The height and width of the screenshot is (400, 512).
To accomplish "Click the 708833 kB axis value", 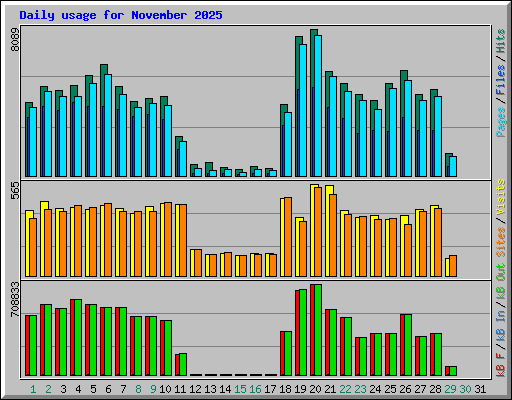I will point(15,299).
